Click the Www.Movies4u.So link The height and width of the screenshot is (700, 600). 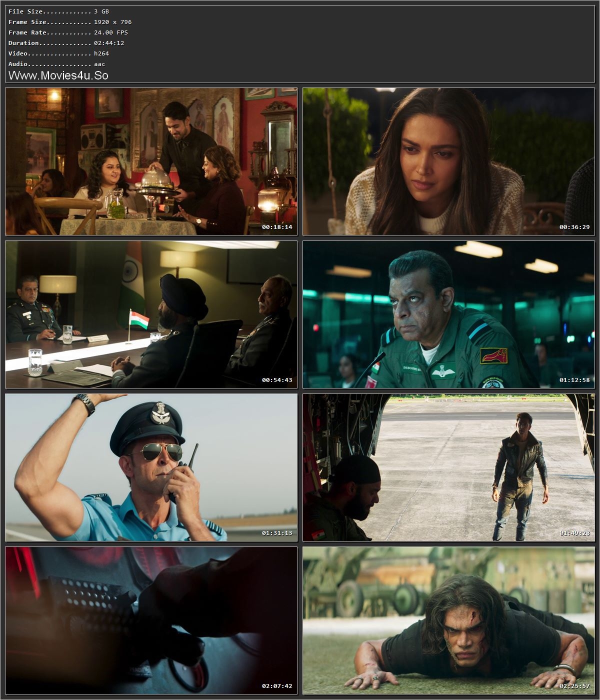[57, 75]
